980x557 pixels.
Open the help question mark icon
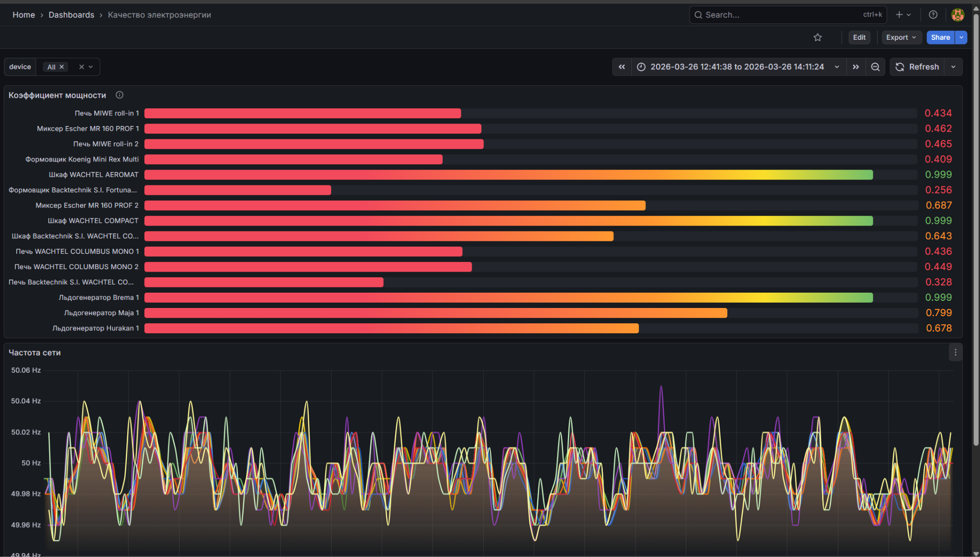[x=933, y=15]
